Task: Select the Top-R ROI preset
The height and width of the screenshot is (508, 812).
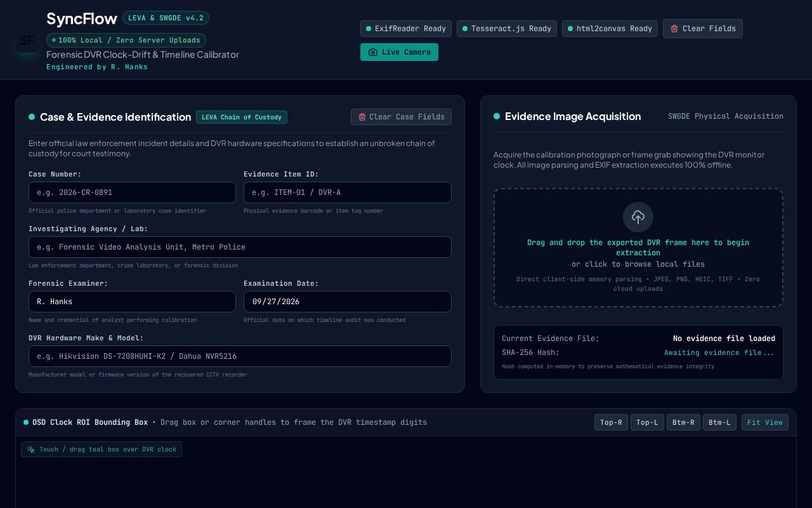Action: coord(611,422)
